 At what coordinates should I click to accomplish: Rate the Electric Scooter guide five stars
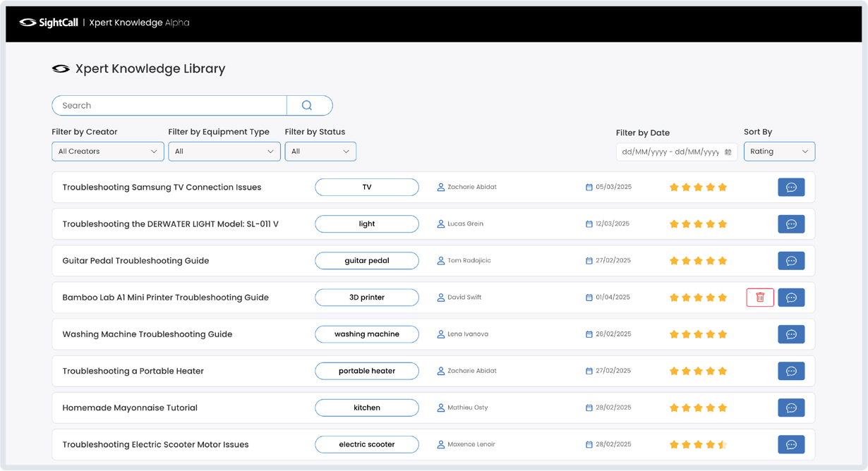[722, 444]
